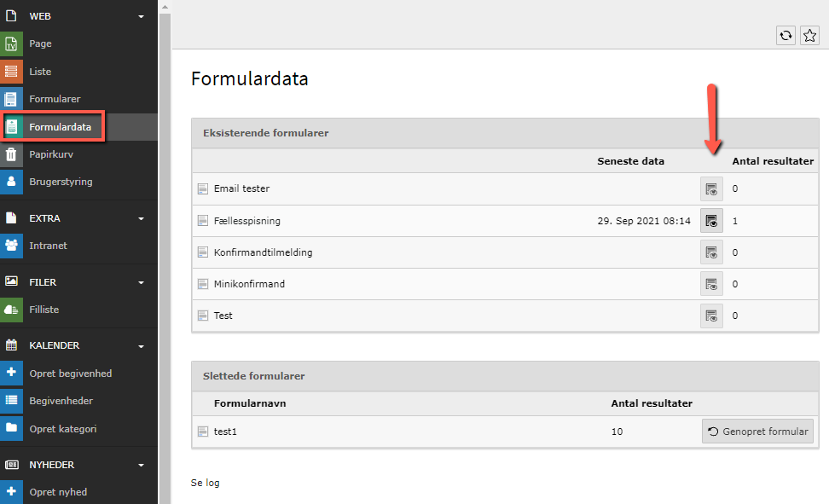Image resolution: width=829 pixels, height=504 pixels.
Task: View data icon for Email tester form
Action: tap(711, 188)
